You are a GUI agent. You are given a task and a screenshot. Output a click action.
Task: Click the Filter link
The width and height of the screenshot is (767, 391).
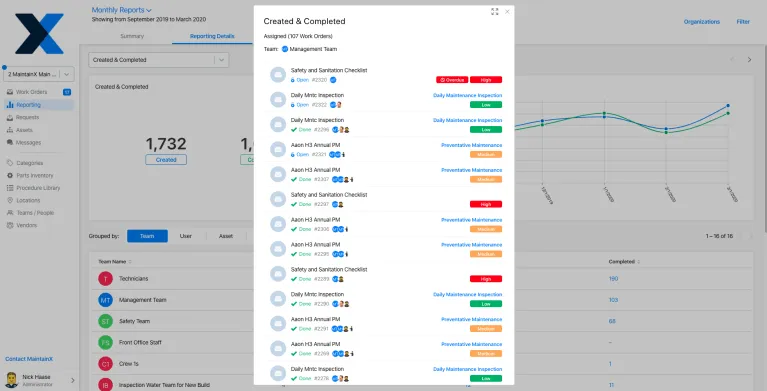[x=743, y=22]
